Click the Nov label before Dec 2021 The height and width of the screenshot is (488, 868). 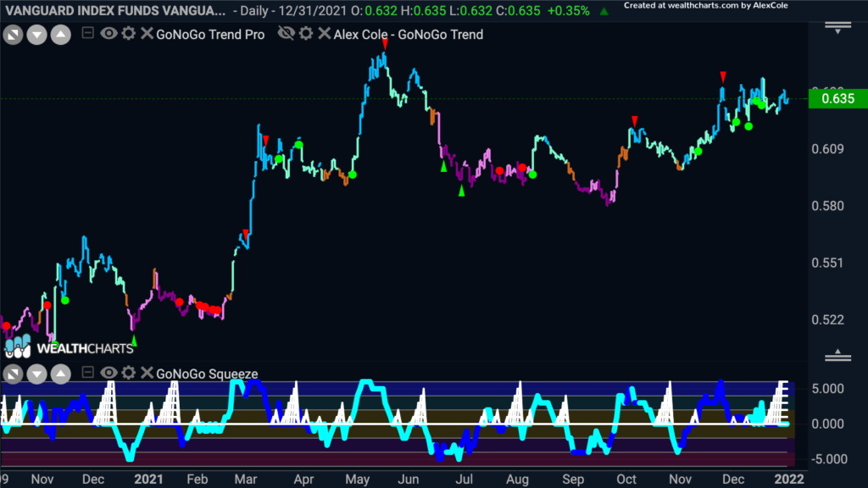click(681, 480)
